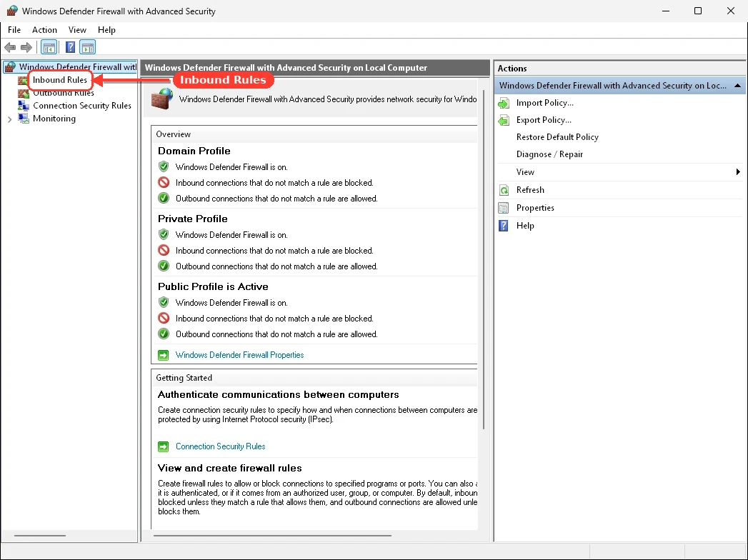
Task: Click the Getting Started section header
Action: click(x=184, y=378)
